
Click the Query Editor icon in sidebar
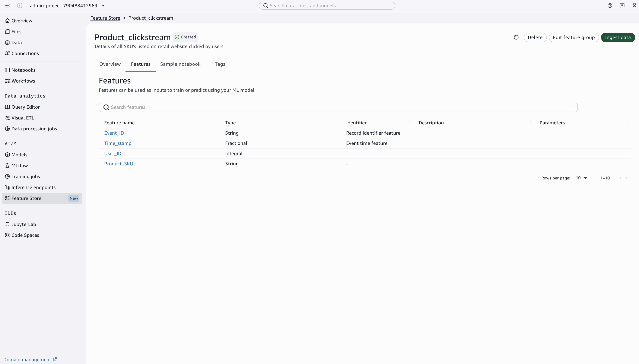coord(7,107)
